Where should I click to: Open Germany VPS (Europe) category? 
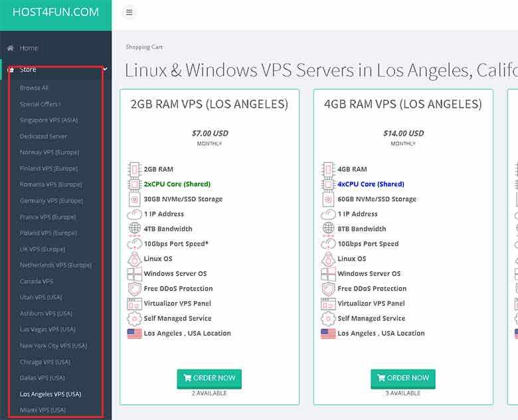(x=52, y=201)
